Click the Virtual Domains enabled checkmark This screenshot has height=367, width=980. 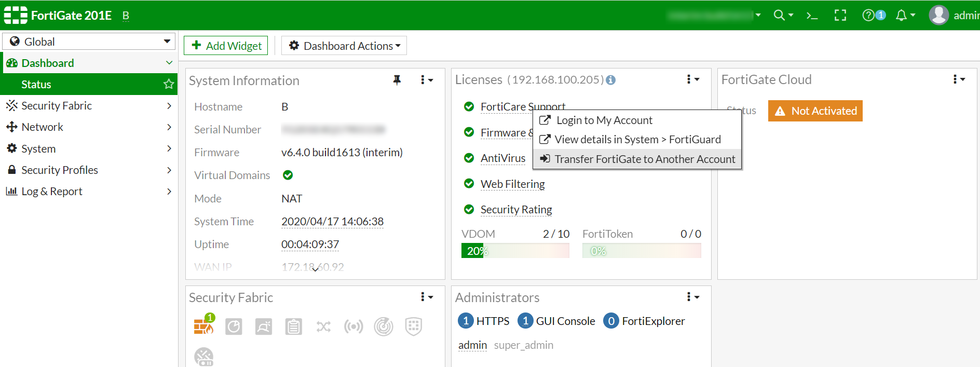point(288,175)
